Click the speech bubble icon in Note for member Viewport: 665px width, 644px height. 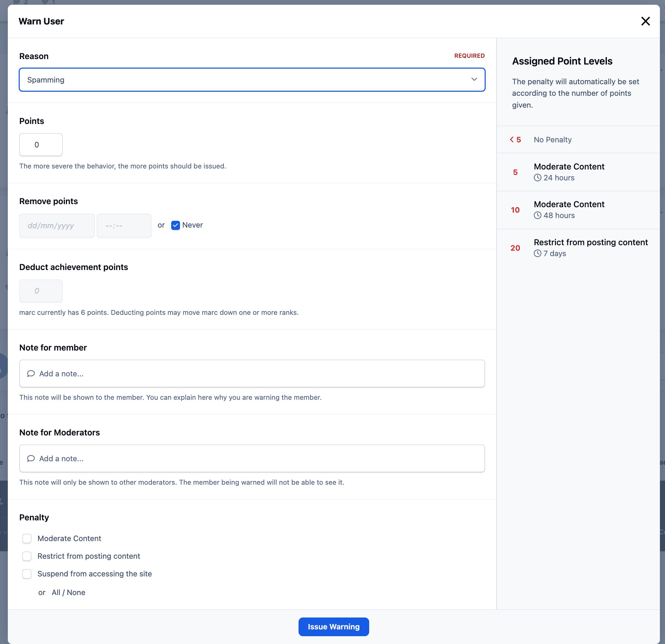(31, 374)
